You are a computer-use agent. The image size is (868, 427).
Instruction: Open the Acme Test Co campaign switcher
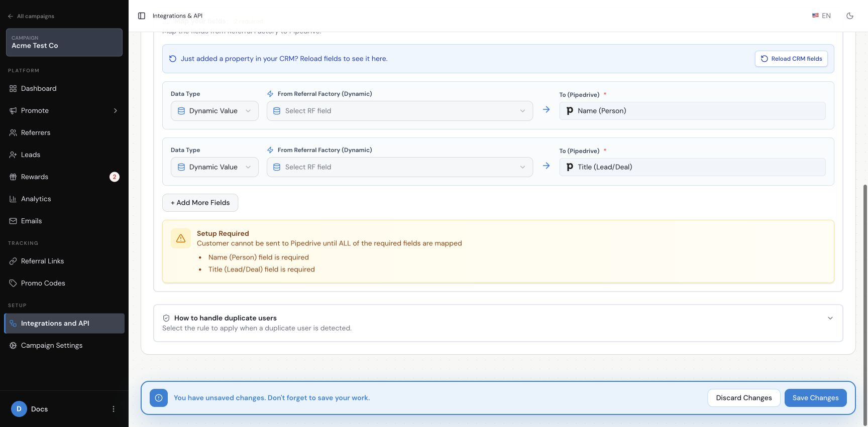(64, 42)
